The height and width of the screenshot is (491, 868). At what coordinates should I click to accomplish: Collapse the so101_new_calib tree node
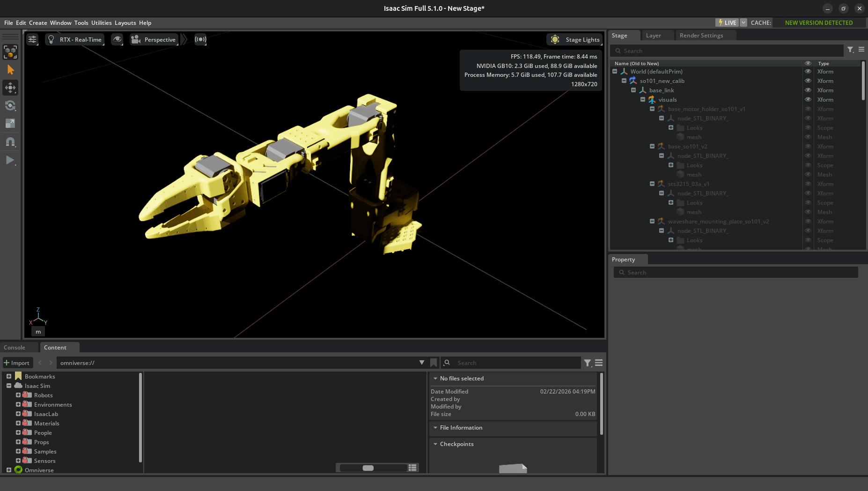tap(624, 81)
